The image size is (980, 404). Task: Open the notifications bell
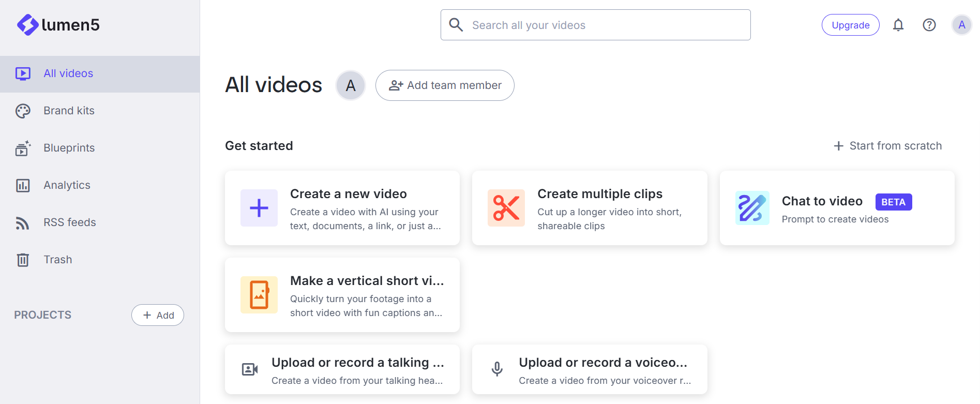[x=898, y=25]
